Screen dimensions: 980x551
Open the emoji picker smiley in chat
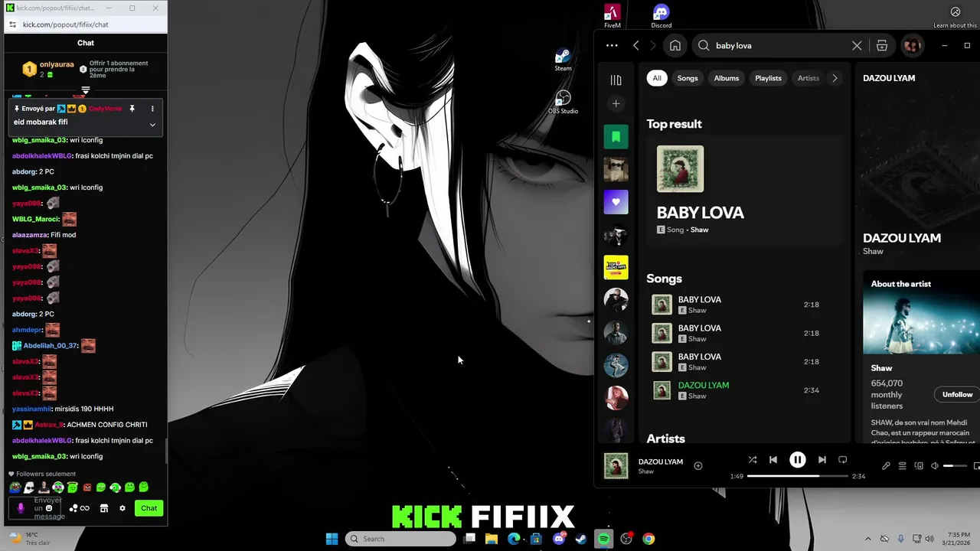(x=49, y=508)
